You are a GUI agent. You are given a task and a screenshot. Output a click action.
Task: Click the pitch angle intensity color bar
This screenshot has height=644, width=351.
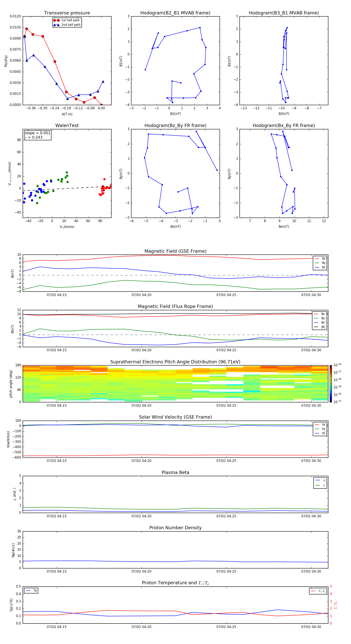click(x=331, y=383)
